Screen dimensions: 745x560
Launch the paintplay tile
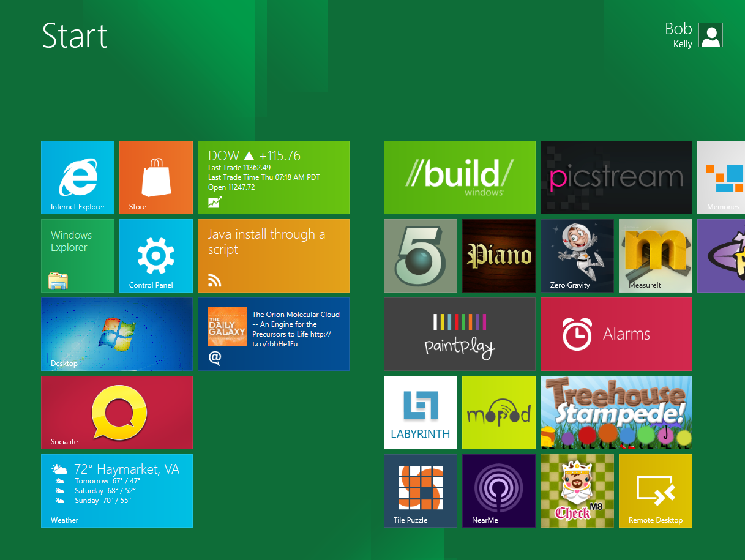point(460,334)
